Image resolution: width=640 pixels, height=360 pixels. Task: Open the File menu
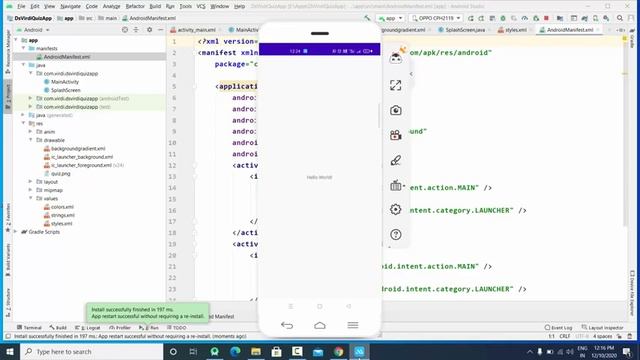tap(21, 6)
